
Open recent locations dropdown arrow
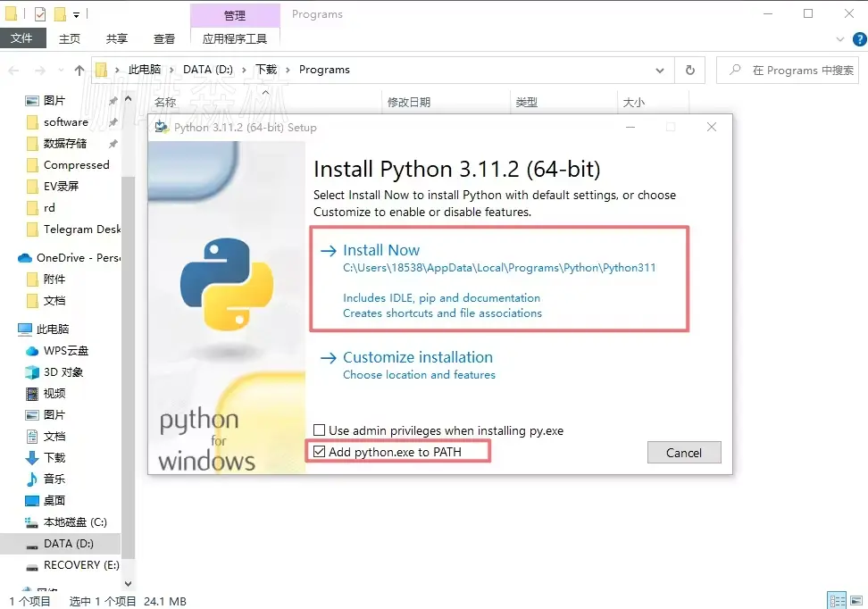61,71
